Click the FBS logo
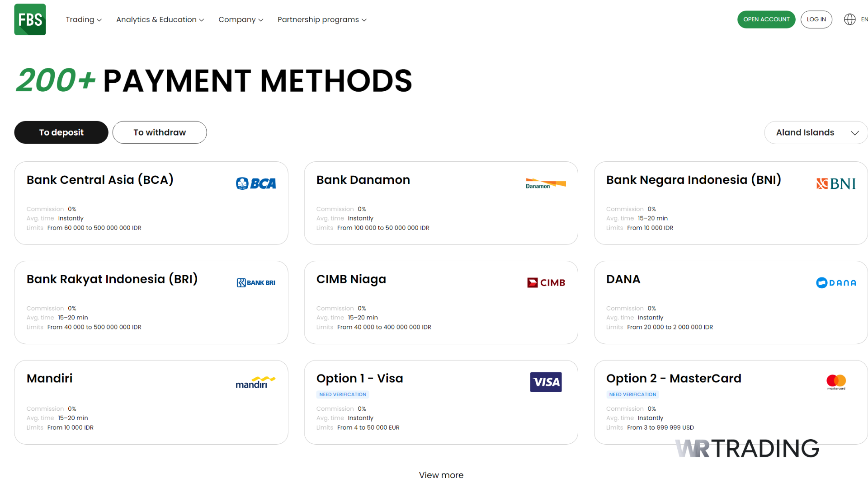The width and height of the screenshot is (868, 488). [30, 19]
